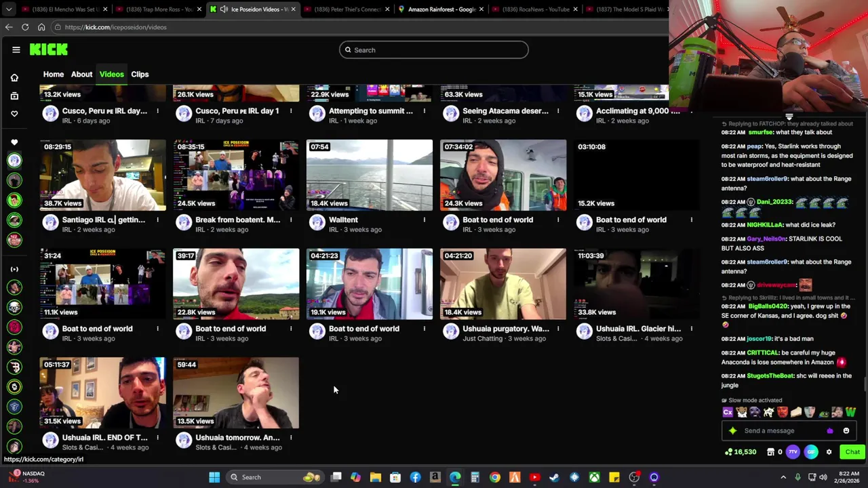This screenshot has height=488, width=868.
Task: Open options menu for Break from boatent video
Action: tap(291, 220)
